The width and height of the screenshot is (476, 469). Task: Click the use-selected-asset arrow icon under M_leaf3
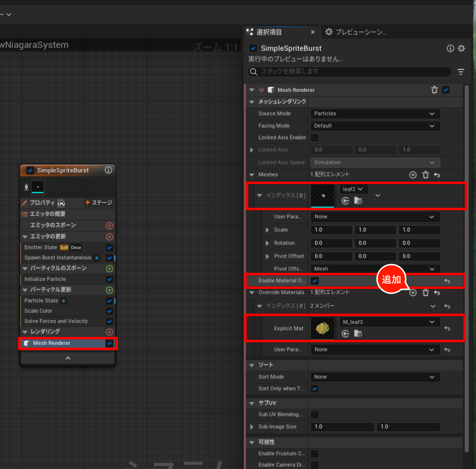345,334
